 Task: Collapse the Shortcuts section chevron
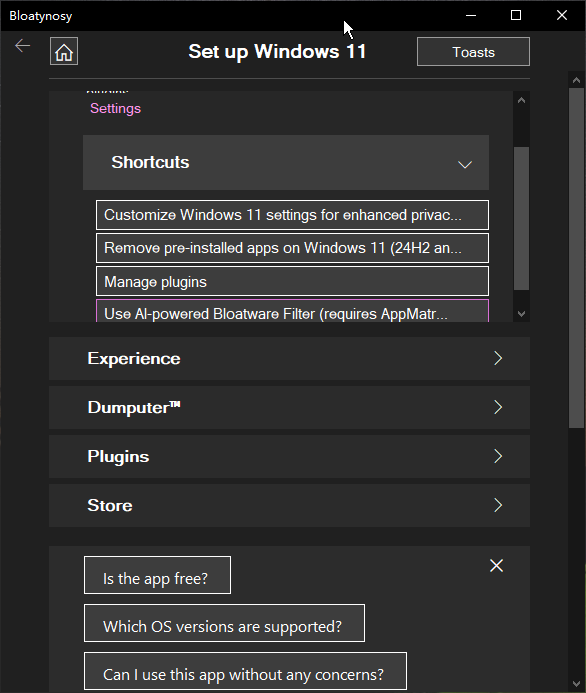click(465, 164)
